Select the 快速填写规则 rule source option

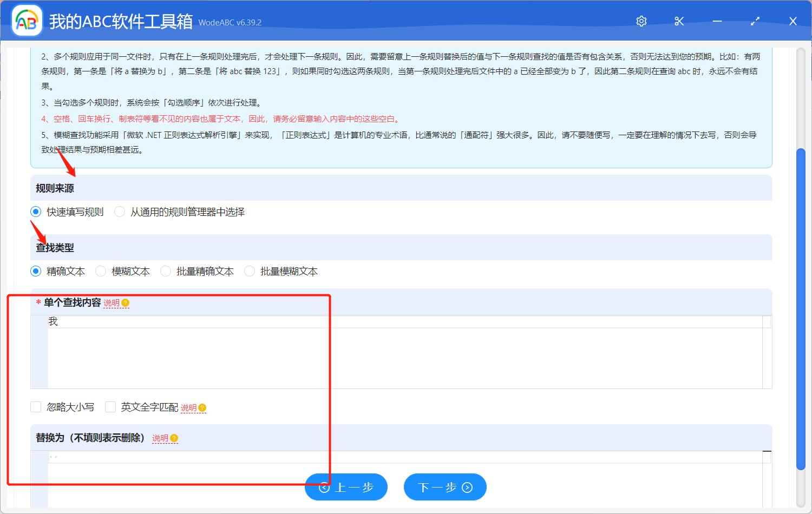[36, 212]
